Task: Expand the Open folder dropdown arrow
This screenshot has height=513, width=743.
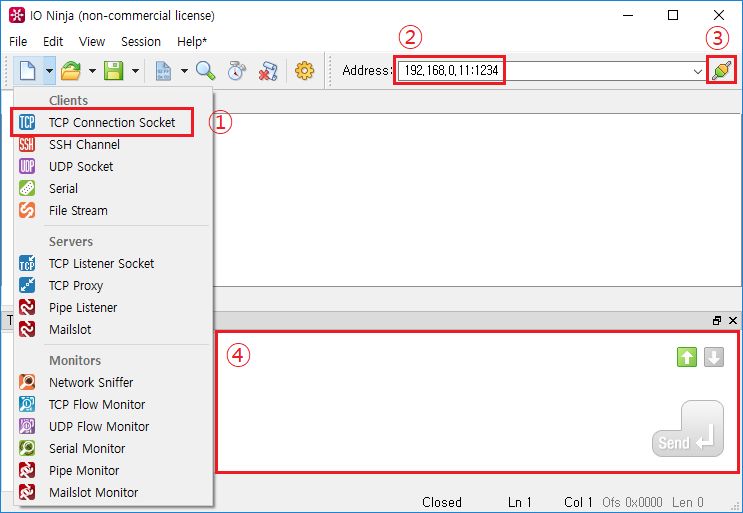Action: click(x=92, y=71)
